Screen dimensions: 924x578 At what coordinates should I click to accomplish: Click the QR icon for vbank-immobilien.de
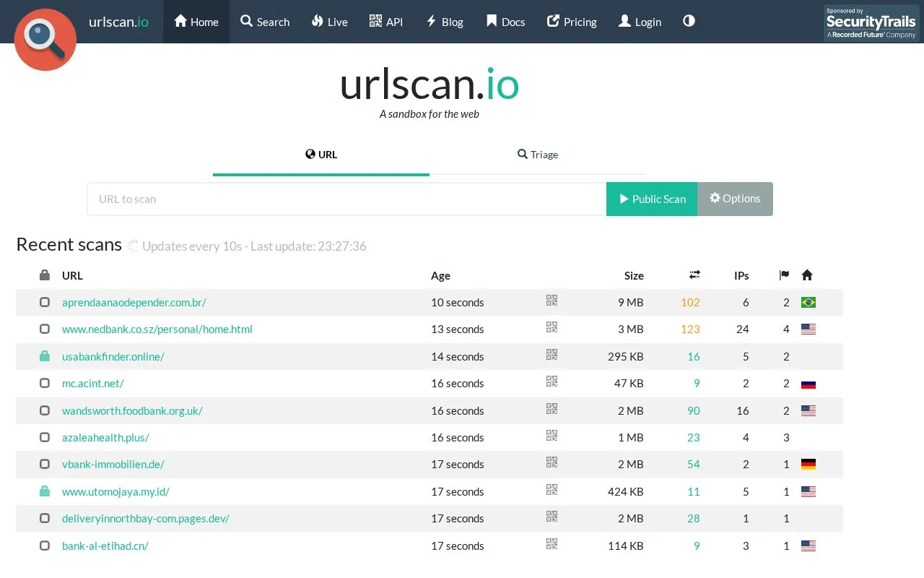[552, 463]
